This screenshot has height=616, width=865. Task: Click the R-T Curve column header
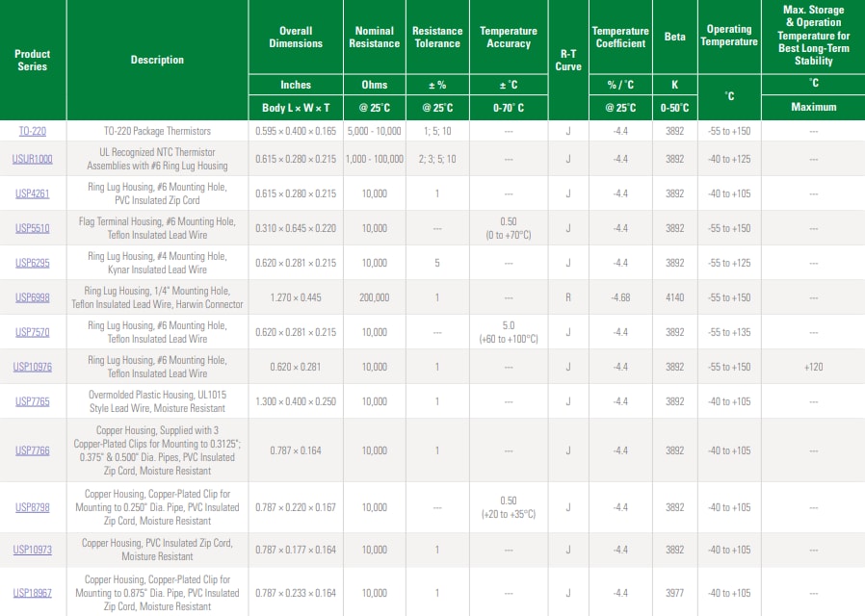click(569, 60)
